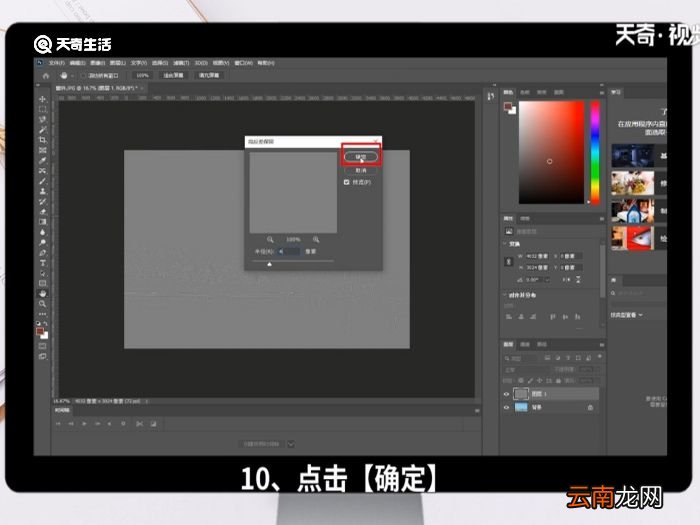
Task: Click the rainbow hue slider strip
Action: 595,152
